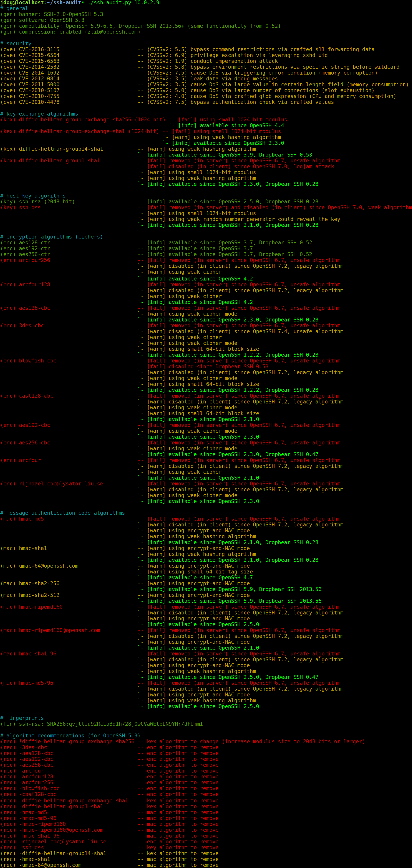Viewport: 412px width, 868px height.
Task: Select the ssh-rsa SHA256 fingerprint line
Action: click(x=102, y=724)
